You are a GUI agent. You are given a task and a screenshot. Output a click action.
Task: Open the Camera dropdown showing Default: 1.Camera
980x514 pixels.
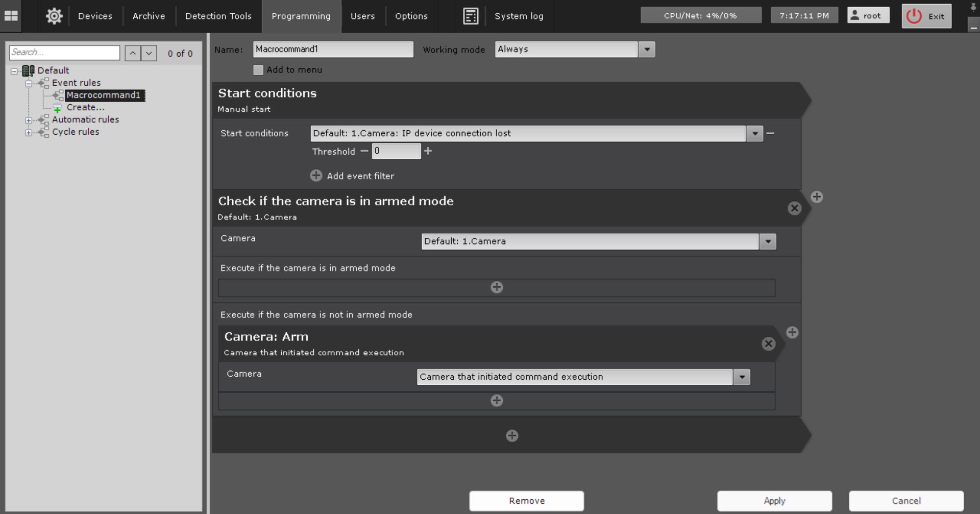tap(768, 241)
